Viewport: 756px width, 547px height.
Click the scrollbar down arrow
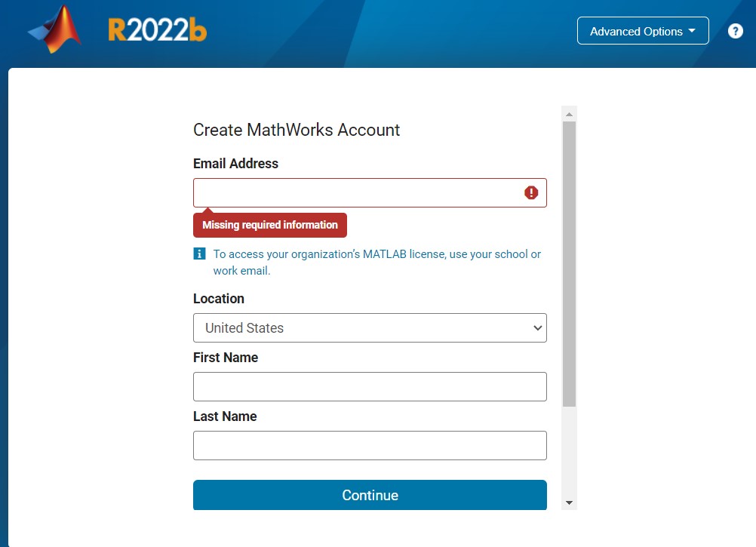(x=568, y=502)
